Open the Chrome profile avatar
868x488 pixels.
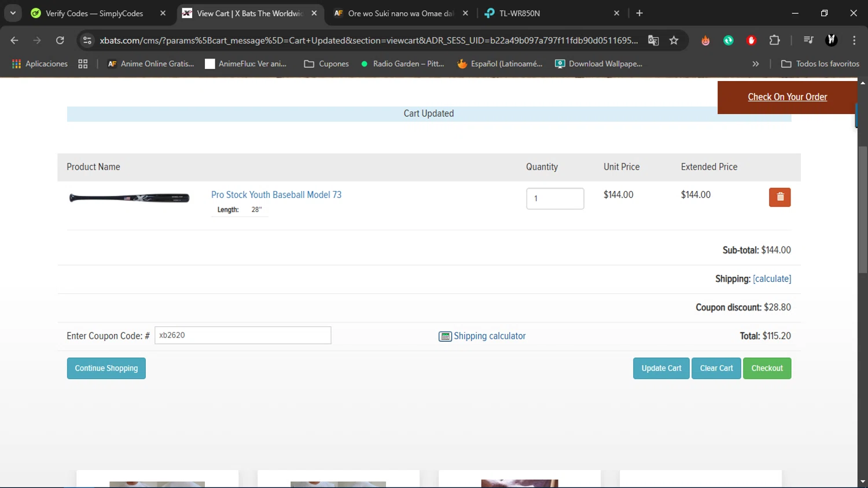point(832,41)
